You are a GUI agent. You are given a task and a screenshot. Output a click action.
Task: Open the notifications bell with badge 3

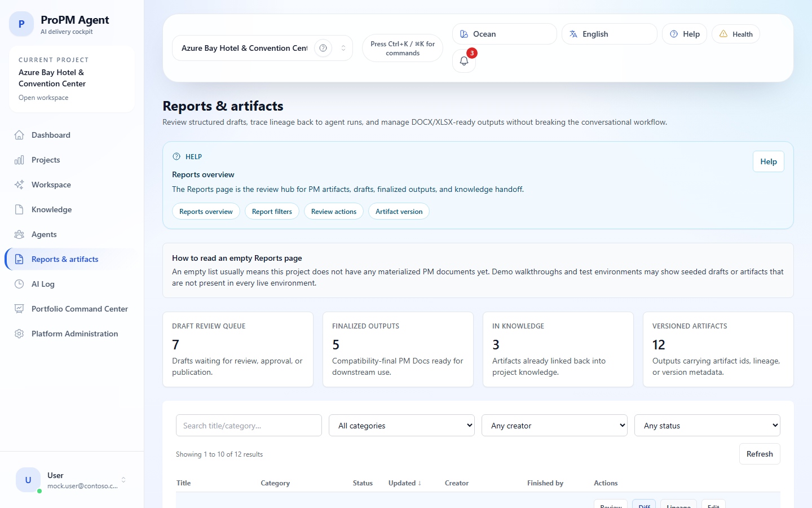pos(464,60)
